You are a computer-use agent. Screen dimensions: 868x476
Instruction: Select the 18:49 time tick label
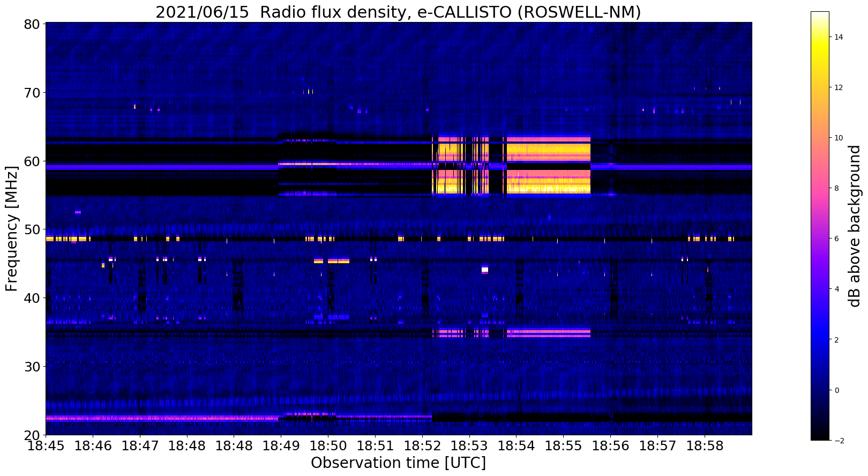(x=281, y=446)
